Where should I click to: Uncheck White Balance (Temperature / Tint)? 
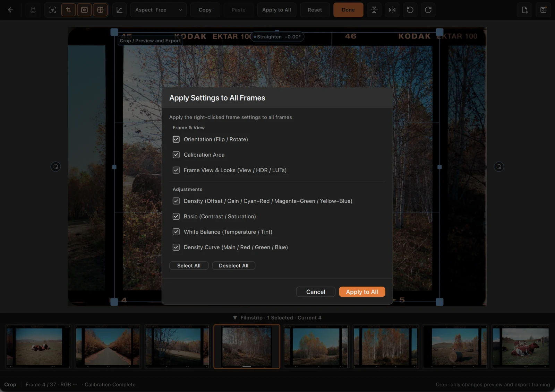pyautogui.click(x=176, y=232)
